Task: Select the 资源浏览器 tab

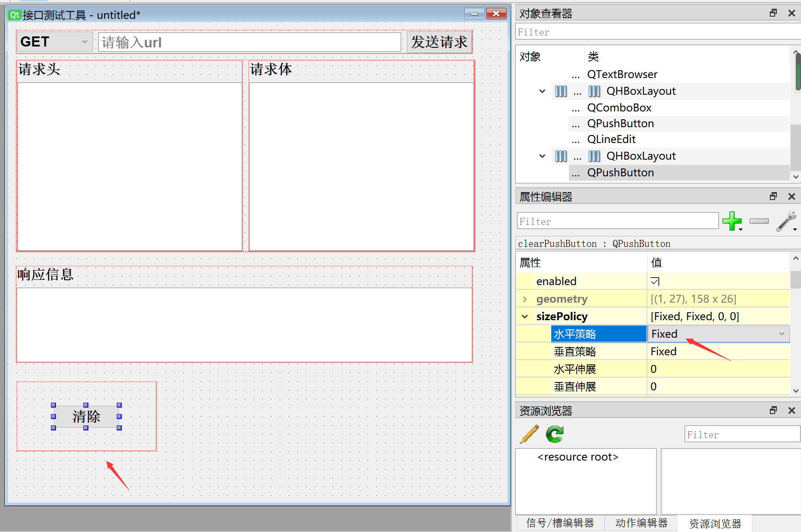Action: pyautogui.click(x=715, y=524)
